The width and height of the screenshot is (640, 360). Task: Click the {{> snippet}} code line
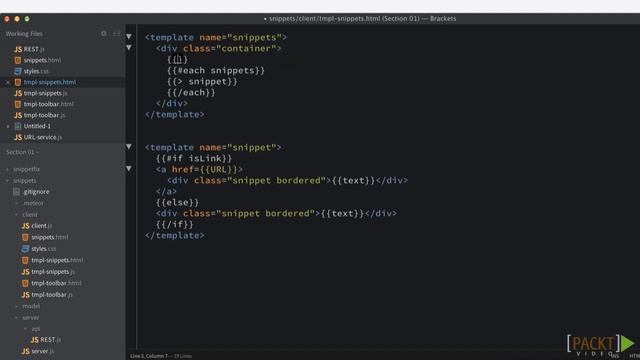[x=202, y=81]
